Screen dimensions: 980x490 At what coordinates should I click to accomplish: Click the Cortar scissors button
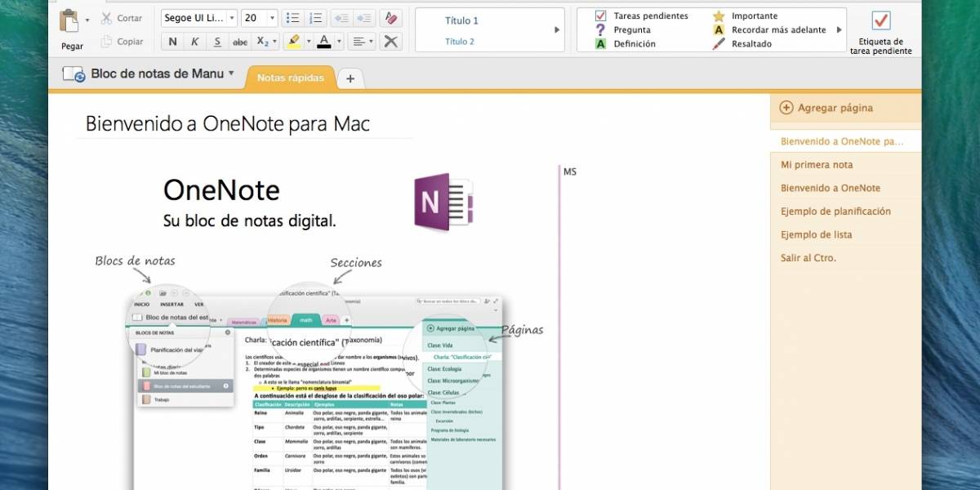pyautogui.click(x=122, y=18)
